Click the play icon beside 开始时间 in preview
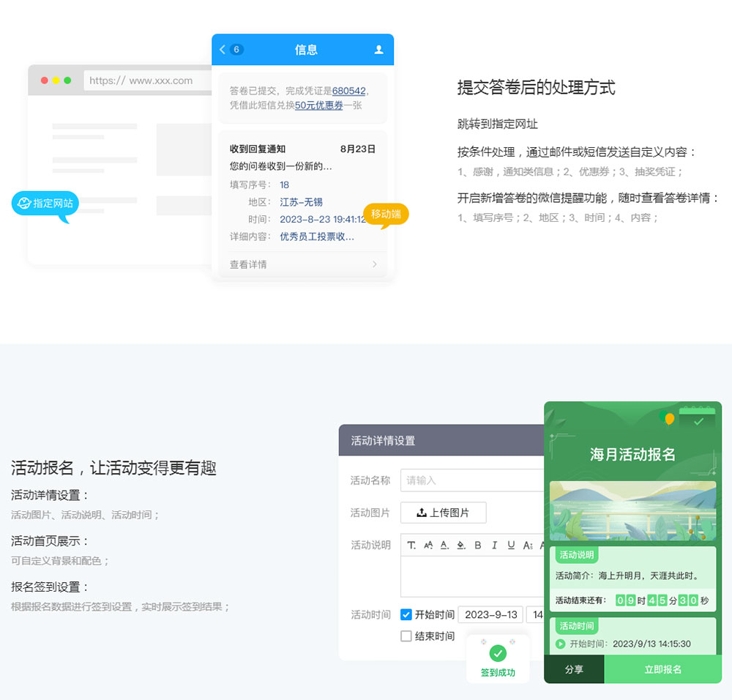The height and width of the screenshot is (700, 732). 561,644
